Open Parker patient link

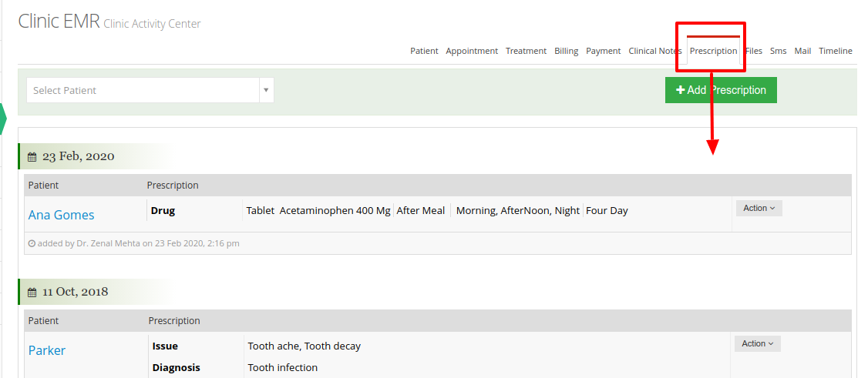click(47, 350)
